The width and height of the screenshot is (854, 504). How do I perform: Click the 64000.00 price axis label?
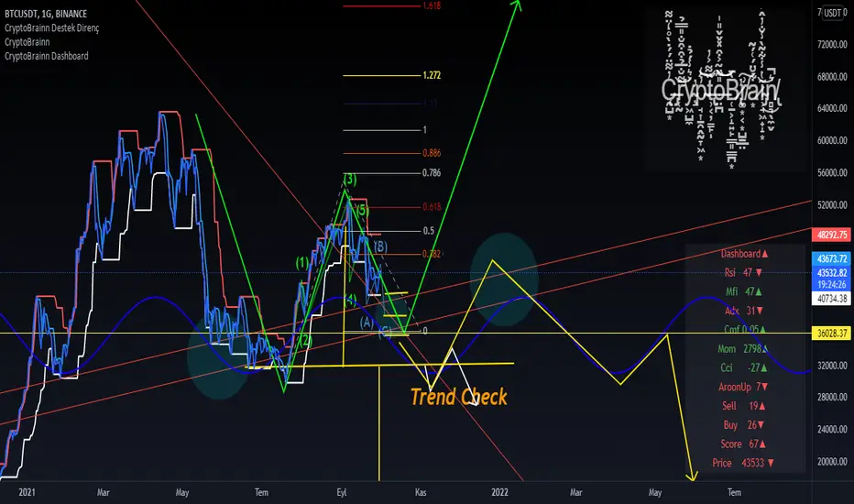pos(832,108)
